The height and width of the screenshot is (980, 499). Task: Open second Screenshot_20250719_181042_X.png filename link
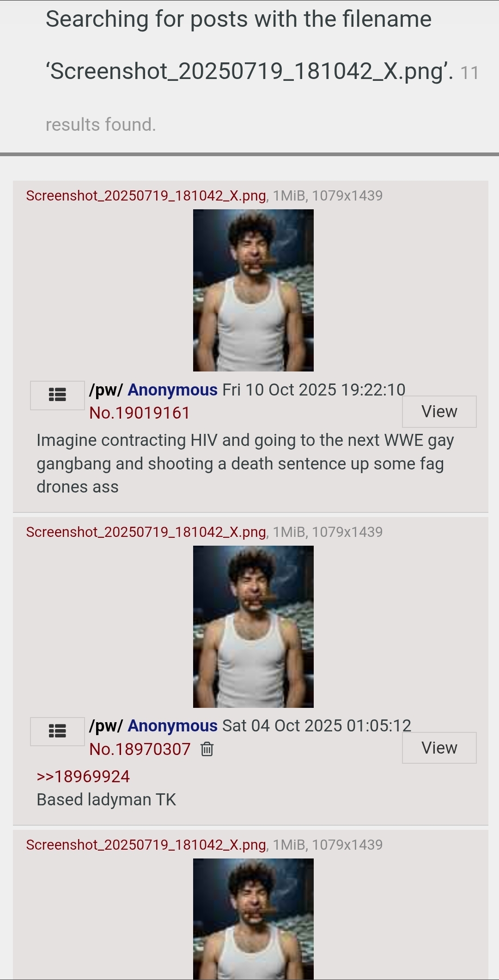click(146, 532)
